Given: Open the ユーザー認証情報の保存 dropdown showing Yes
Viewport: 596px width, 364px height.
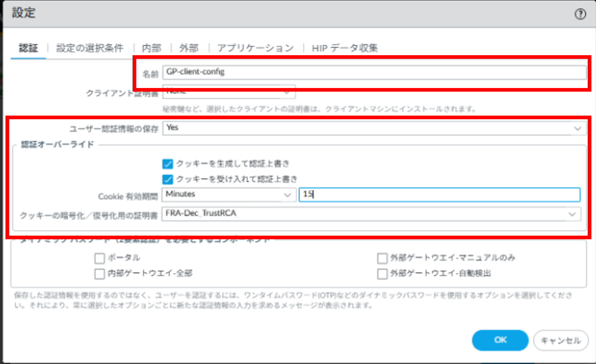Looking at the screenshot, I should tap(374, 128).
